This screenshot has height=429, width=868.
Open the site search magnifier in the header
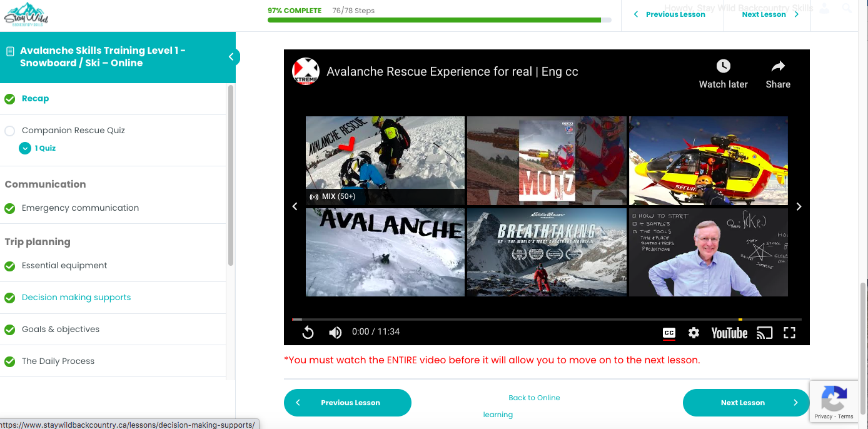tap(847, 8)
